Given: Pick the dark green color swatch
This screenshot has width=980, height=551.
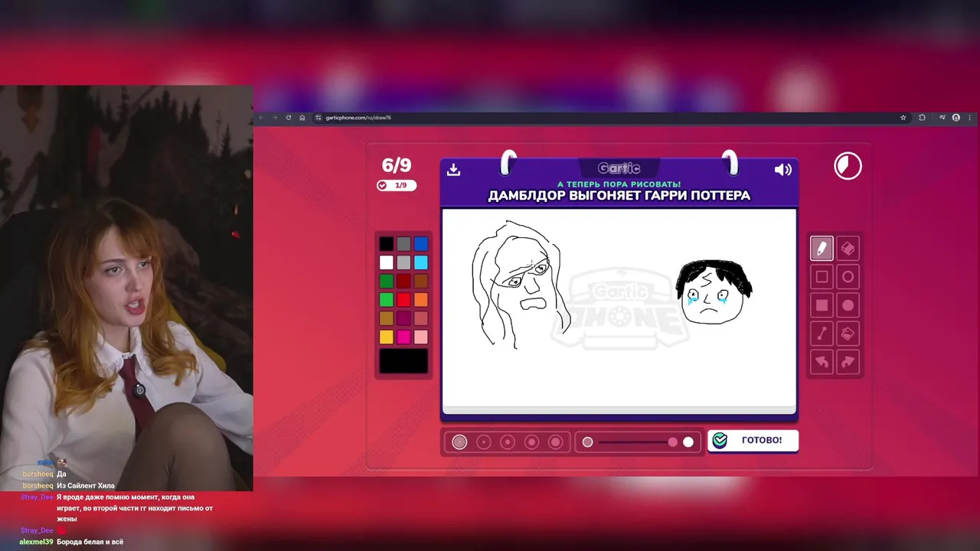Looking at the screenshot, I should [x=387, y=281].
